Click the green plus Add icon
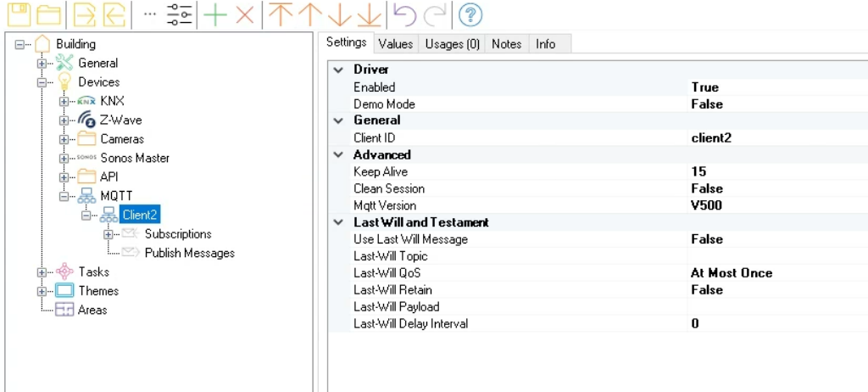Viewport: 868px width, 392px height. (x=216, y=14)
